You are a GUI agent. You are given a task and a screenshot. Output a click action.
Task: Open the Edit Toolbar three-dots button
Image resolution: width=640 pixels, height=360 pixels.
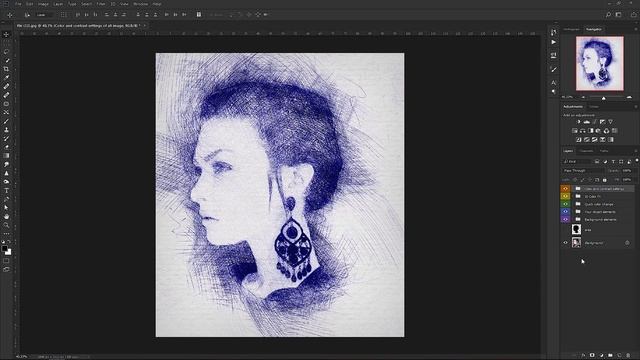6,234
